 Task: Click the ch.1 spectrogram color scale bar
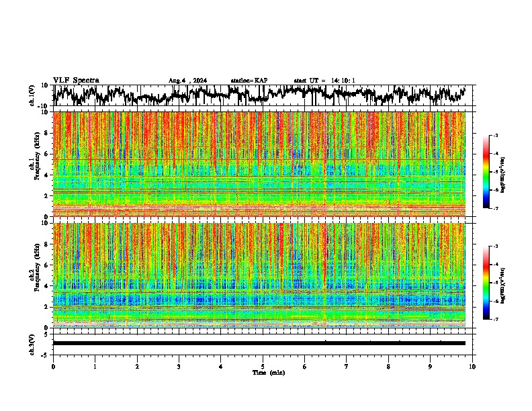tap(486, 172)
